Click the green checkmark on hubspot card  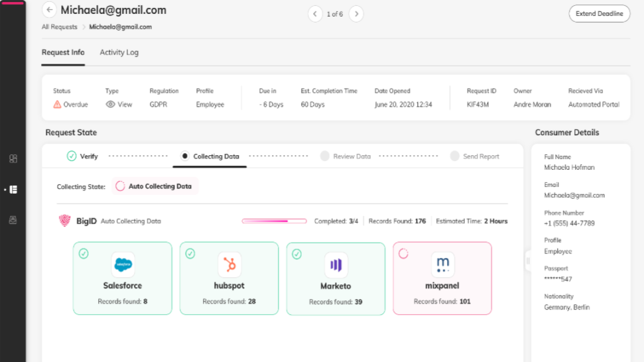click(x=190, y=254)
